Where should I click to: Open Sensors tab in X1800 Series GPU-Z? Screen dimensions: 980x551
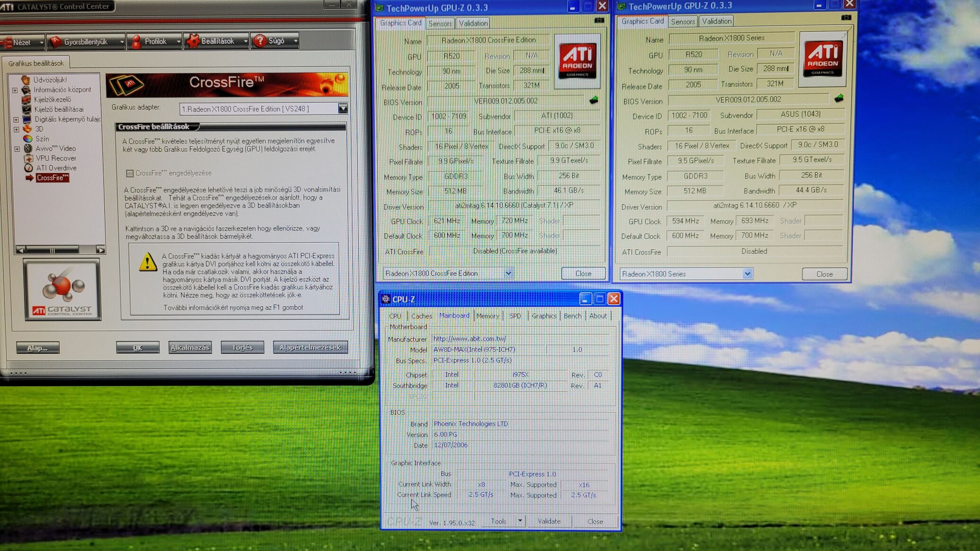[682, 22]
